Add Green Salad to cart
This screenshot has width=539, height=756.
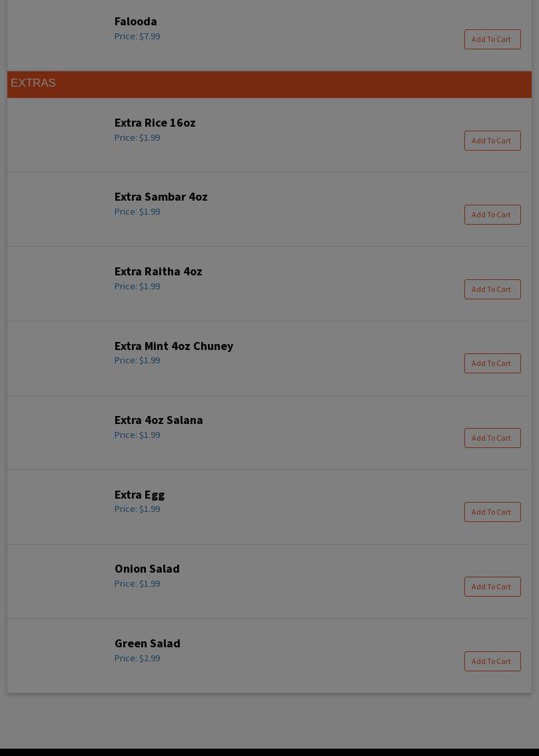point(492,661)
